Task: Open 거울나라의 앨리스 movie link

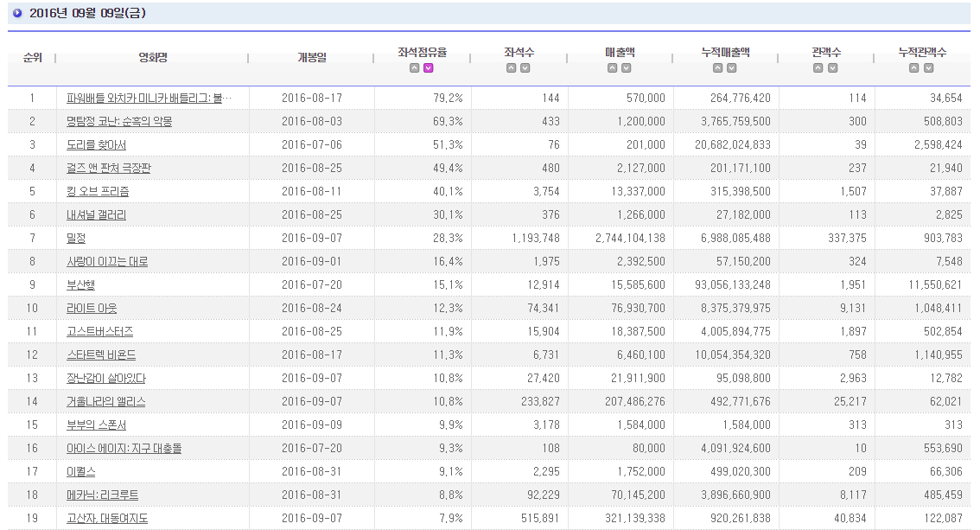Action: tap(105, 402)
